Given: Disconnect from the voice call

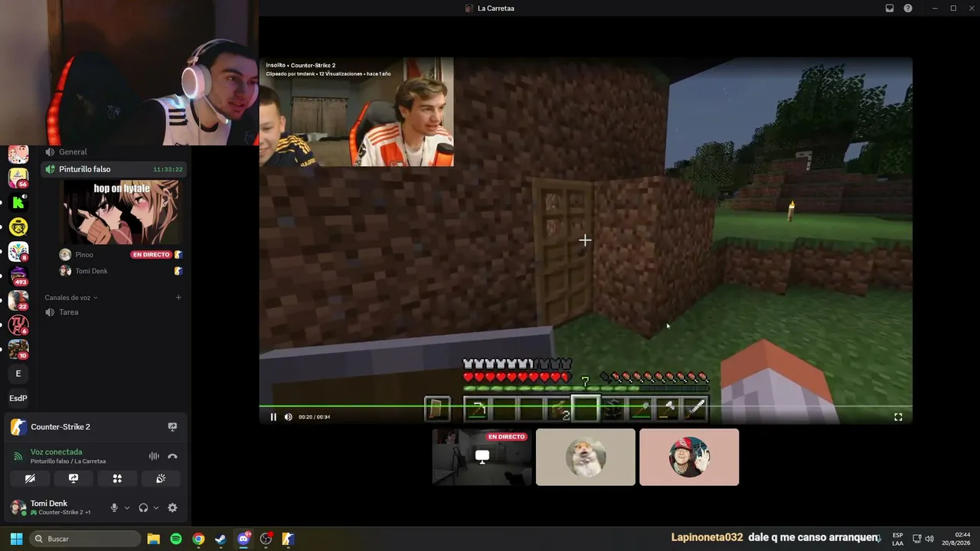Looking at the screenshot, I should point(172,456).
